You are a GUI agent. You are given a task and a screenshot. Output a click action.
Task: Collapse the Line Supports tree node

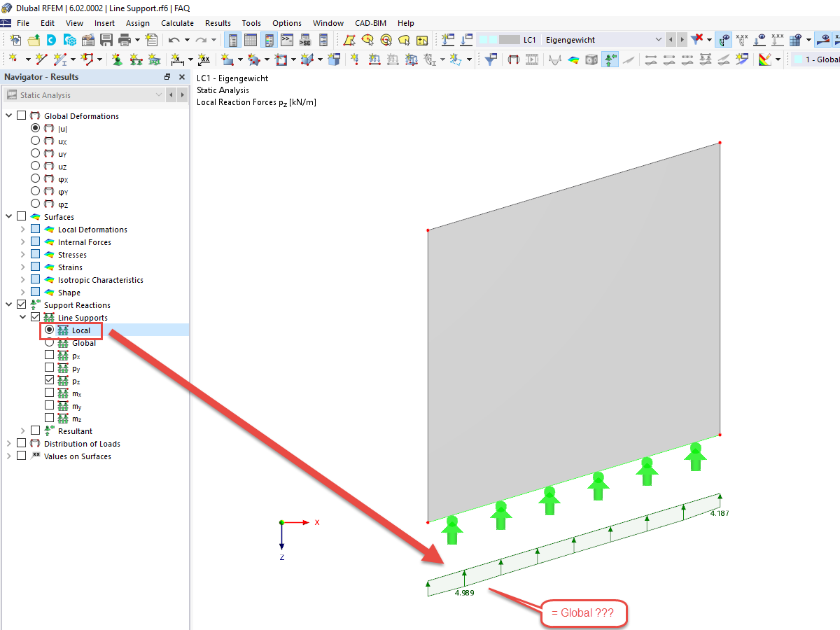coord(22,317)
